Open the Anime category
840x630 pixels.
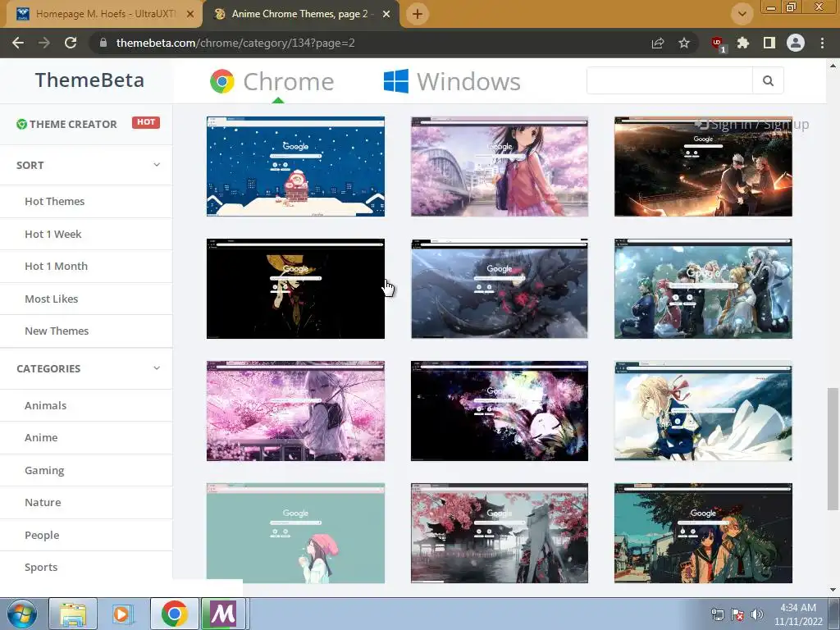(41, 438)
